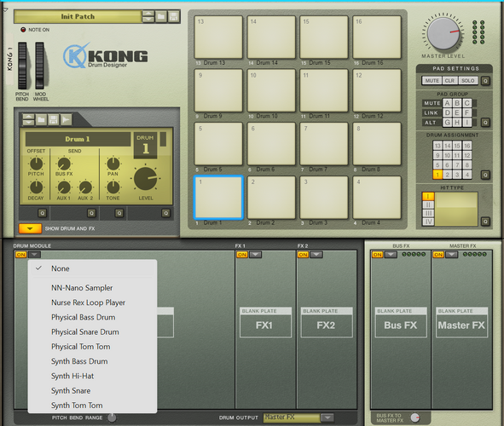
Task: Click the Pitch Bend Range knob
Action: pyautogui.click(x=112, y=417)
